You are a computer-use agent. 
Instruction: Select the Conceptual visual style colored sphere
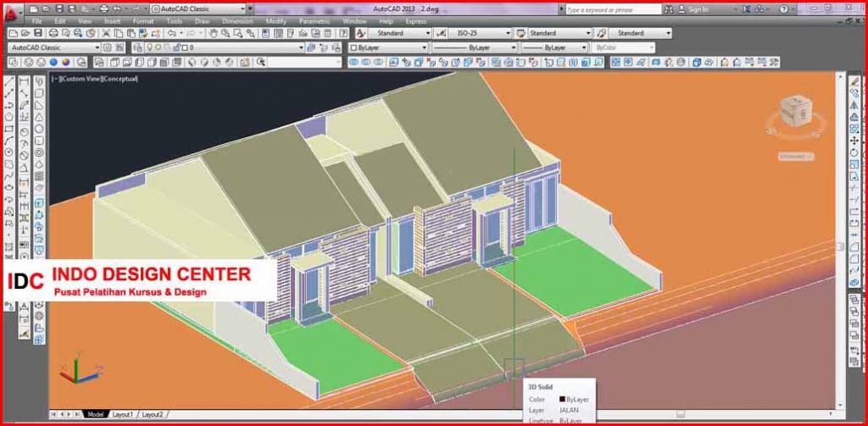[66, 62]
